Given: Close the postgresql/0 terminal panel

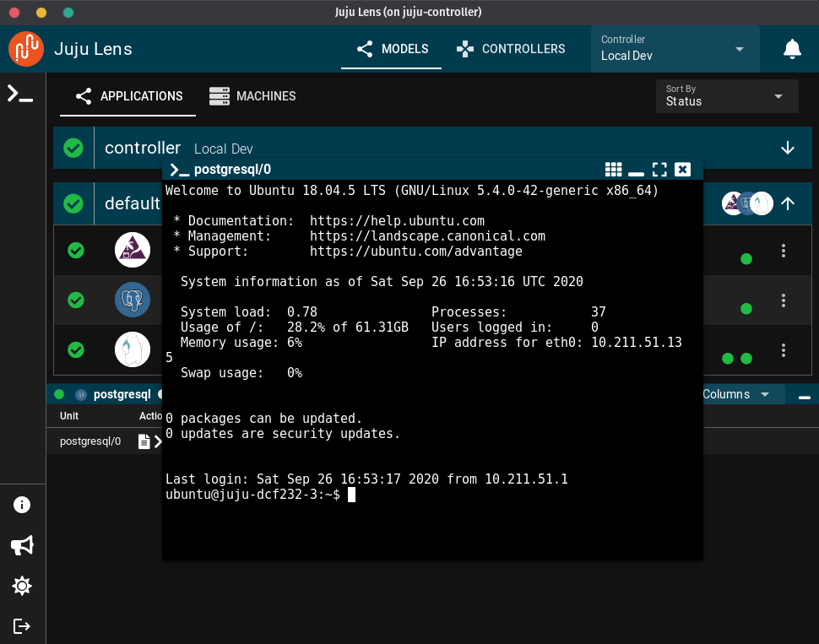Looking at the screenshot, I should coord(682,169).
